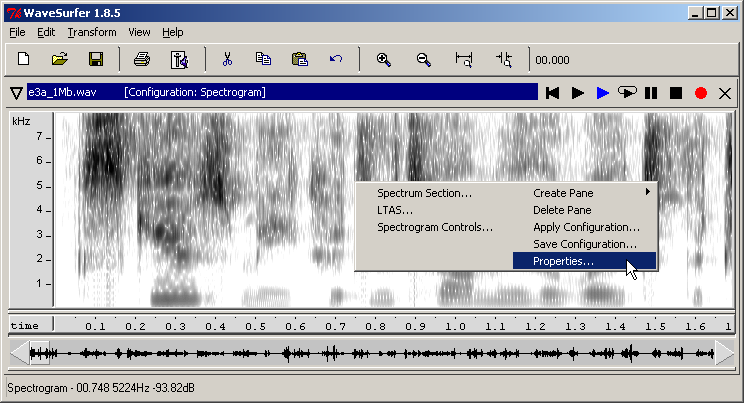Click the Print toolbar icon
The height and width of the screenshot is (403, 744).
tap(142, 59)
